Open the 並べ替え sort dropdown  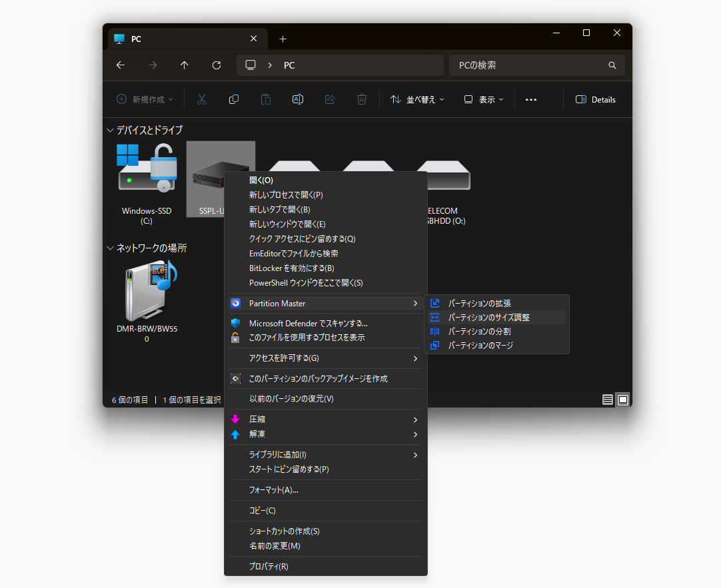click(x=417, y=100)
